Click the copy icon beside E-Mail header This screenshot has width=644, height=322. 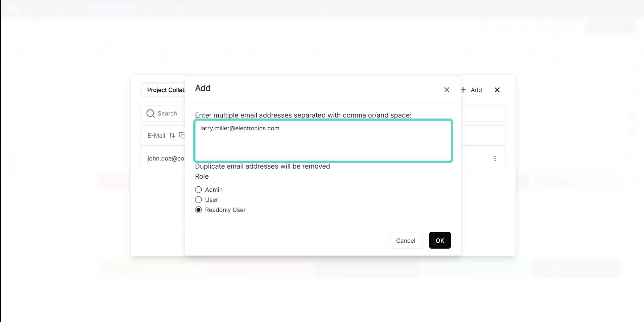[182, 135]
